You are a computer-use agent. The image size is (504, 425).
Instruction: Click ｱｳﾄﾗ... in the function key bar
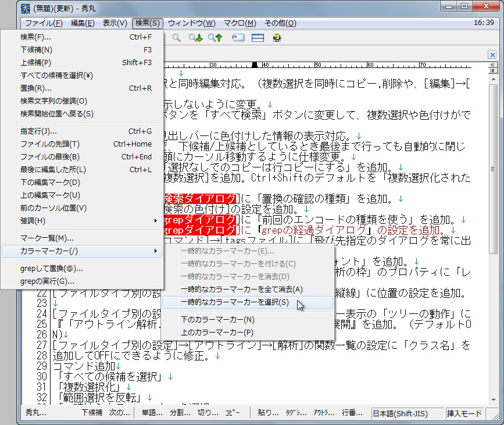point(324,413)
